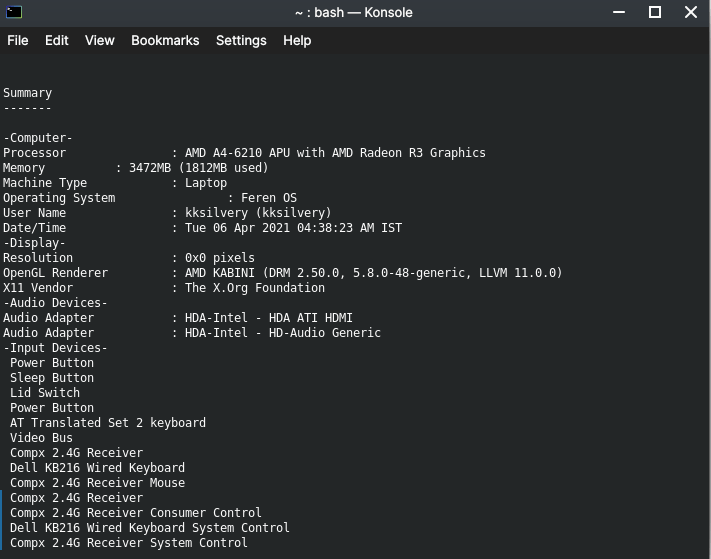Click Dell KB216 Wired Keyboard System Control

pos(150,527)
